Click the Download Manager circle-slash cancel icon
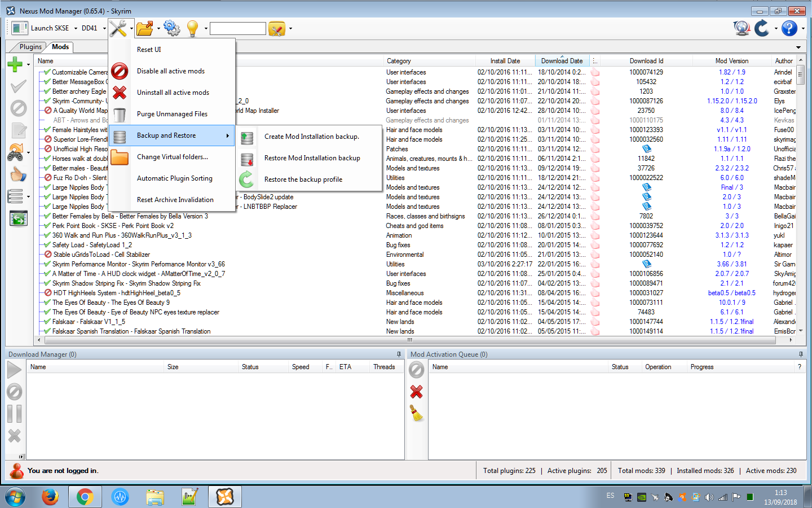 click(x=14, y=392)
